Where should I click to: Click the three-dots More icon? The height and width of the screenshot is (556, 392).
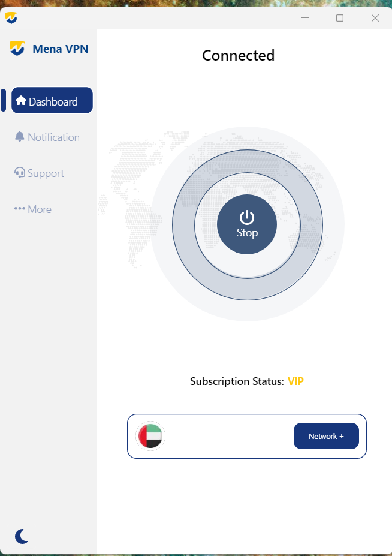tap(20, 209)
